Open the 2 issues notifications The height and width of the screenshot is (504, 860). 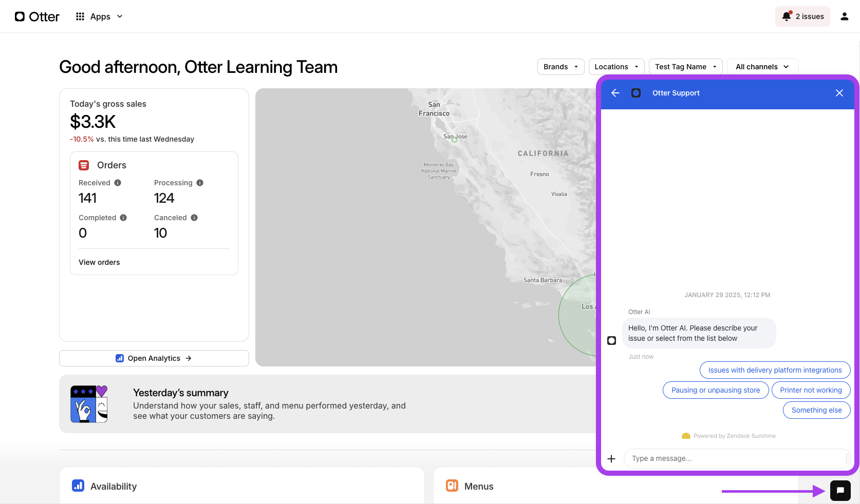[802, 16]
